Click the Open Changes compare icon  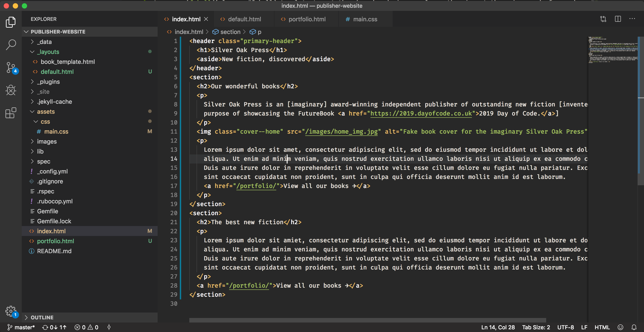pos(603,19)
